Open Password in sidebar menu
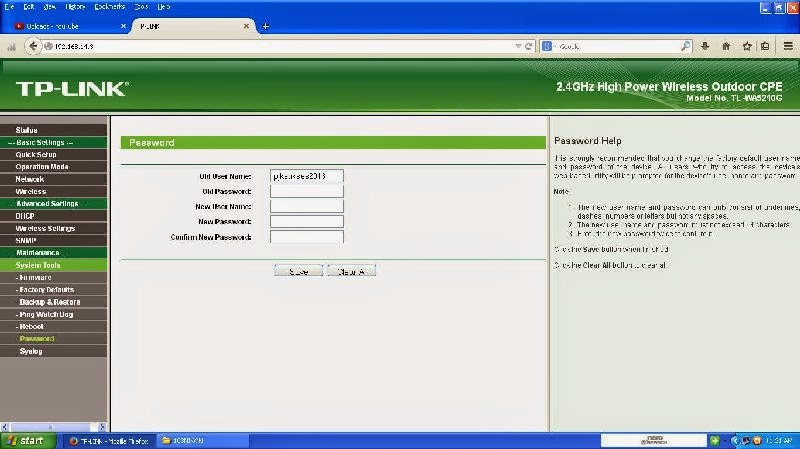 pyautogui.click(x=54, y=339)
